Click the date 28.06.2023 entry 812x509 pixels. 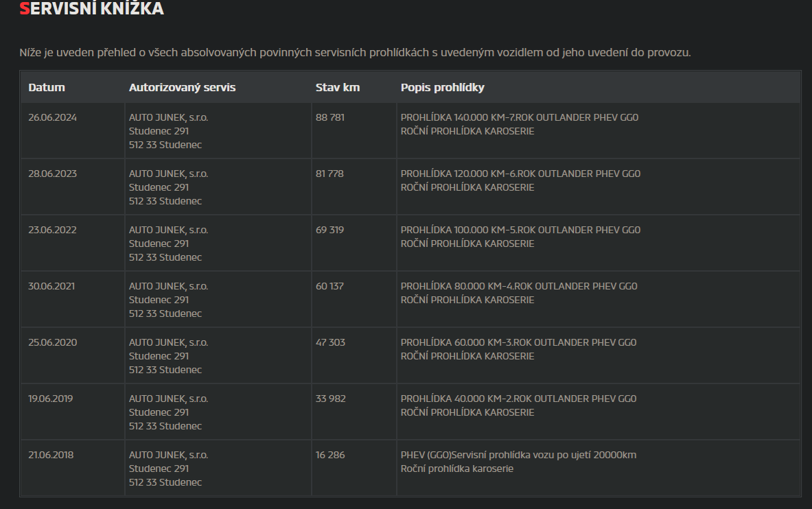click(x=52, y=174)
